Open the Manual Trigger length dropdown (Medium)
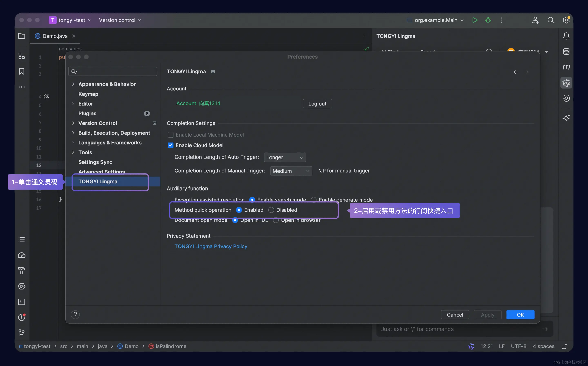 [291, 171]
